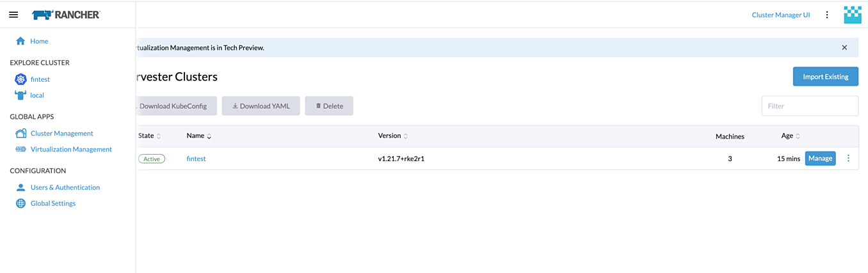Click the Home house icon
Viewport: 868px width, 273px height.
[20, 41]
